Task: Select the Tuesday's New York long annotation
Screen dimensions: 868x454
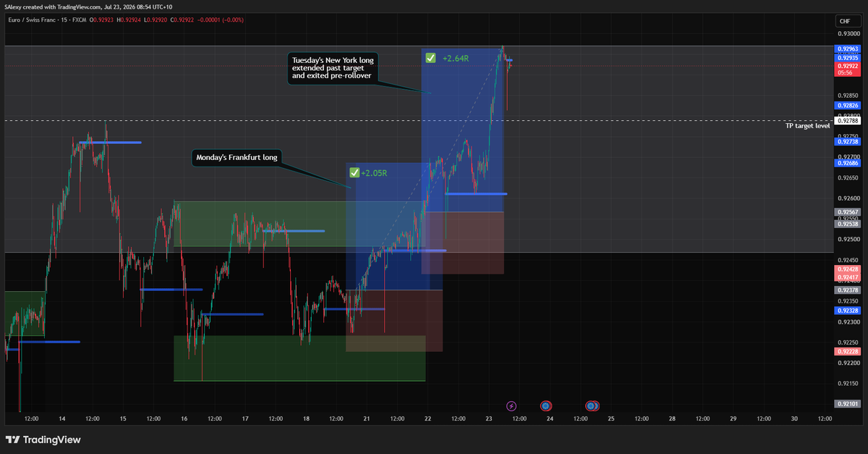Action: (x=331, y=67)
